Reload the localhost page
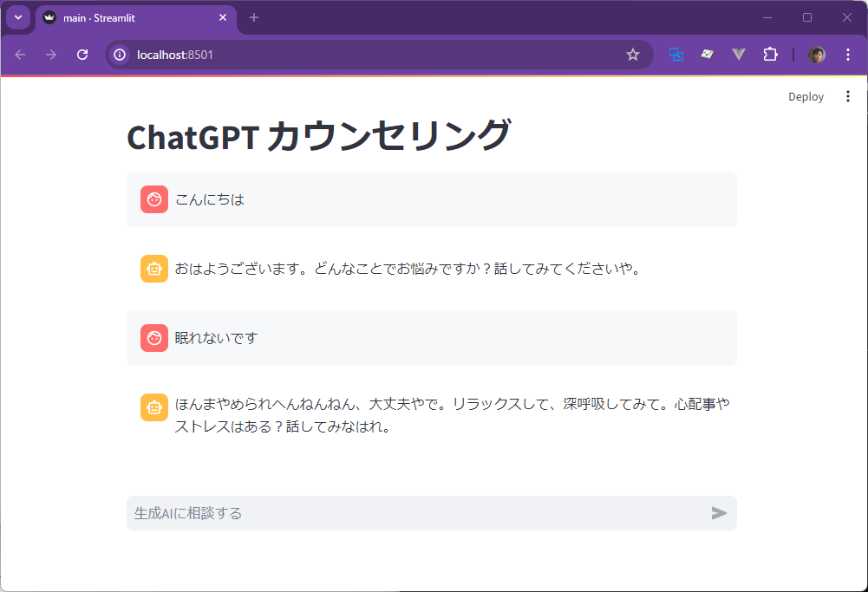Image resolution: width=868 pixels, height=592 pixels. point(82,55)
